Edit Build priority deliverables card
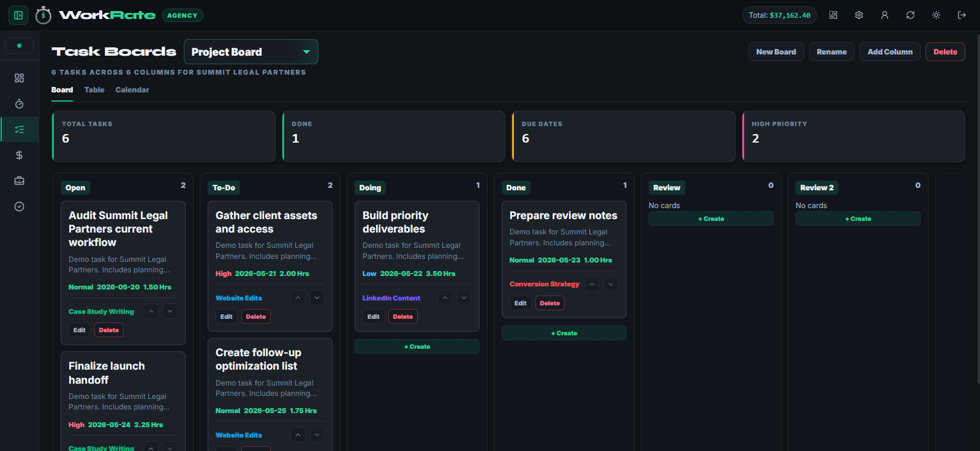The image size is (980, 451). tap(374, 316)
